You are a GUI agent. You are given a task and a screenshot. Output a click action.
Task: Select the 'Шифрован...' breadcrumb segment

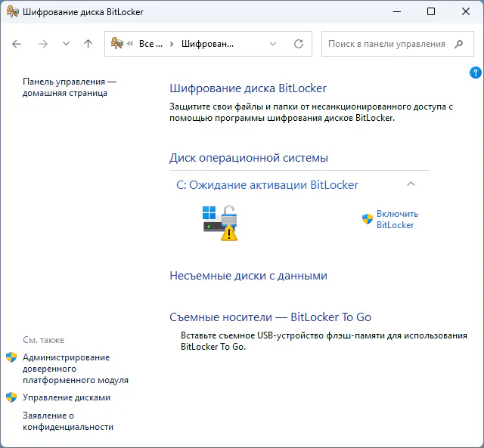tap(207, 44)
